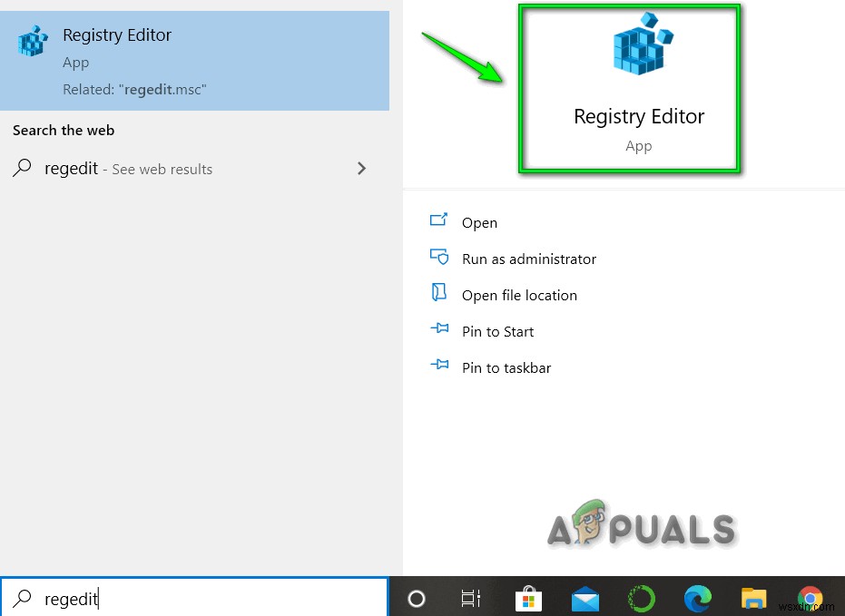
Task: Launch Microsoft Edge from taskbar
Action: [698, 598]
